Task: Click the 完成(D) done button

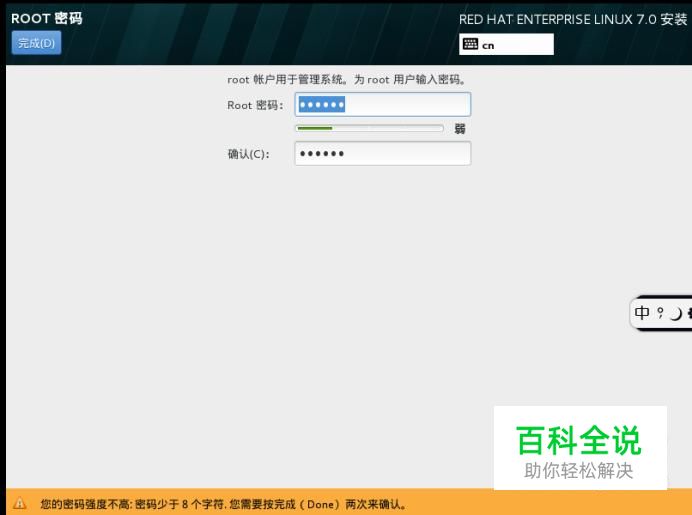Action: click(x=36, y=43)
